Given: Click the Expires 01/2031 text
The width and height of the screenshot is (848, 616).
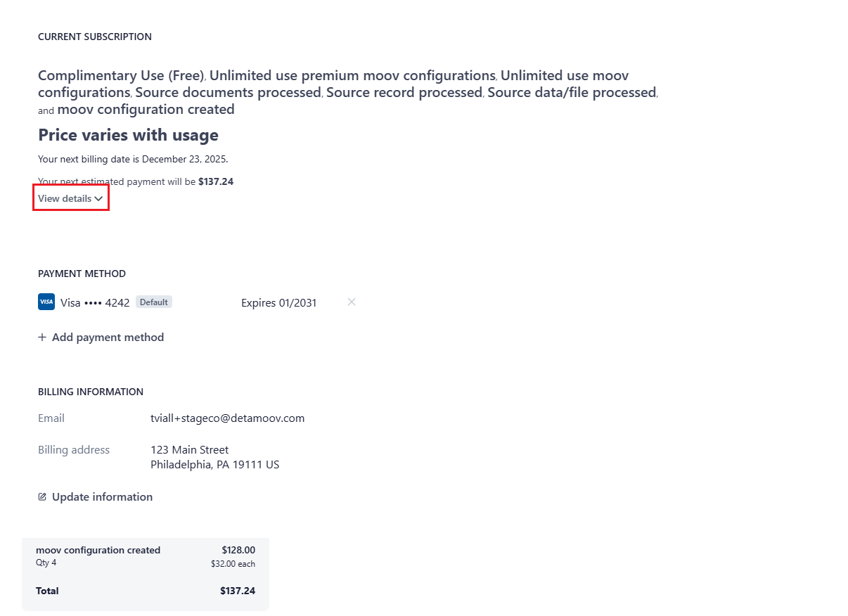Looking at the screenshot, I should [x=278, y=303].
